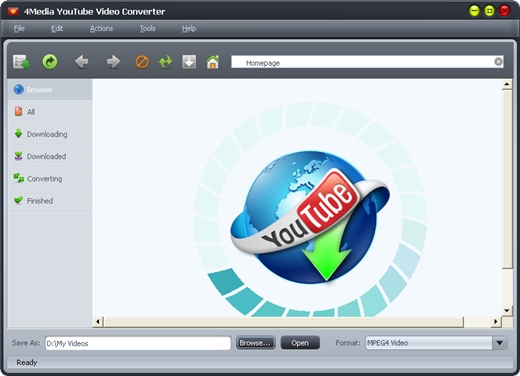This screenshot has height=376, width=520.
Task: Go back using the left arrow icon
Action: [81, 62]
